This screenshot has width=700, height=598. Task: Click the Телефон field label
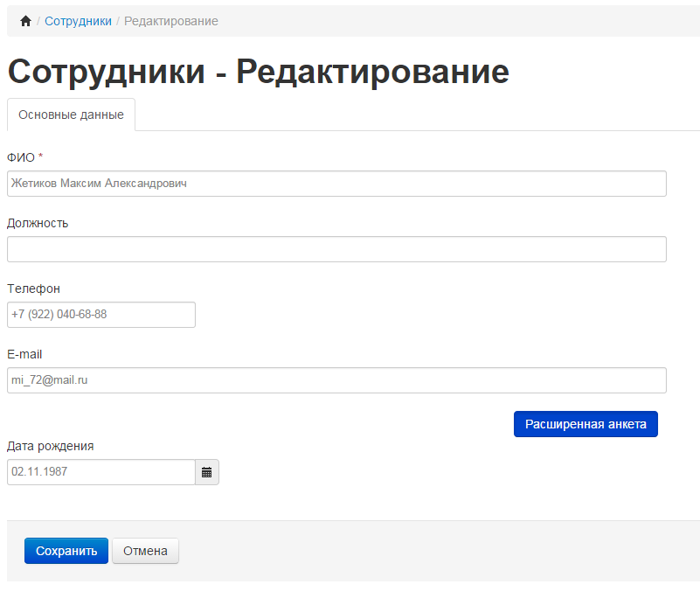(x=34, y=289)
